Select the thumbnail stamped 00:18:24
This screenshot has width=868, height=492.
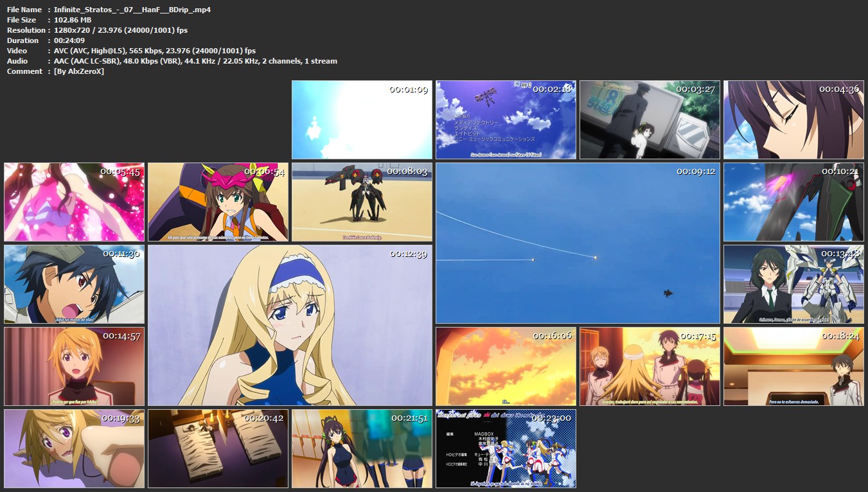[x=793, y=366]
